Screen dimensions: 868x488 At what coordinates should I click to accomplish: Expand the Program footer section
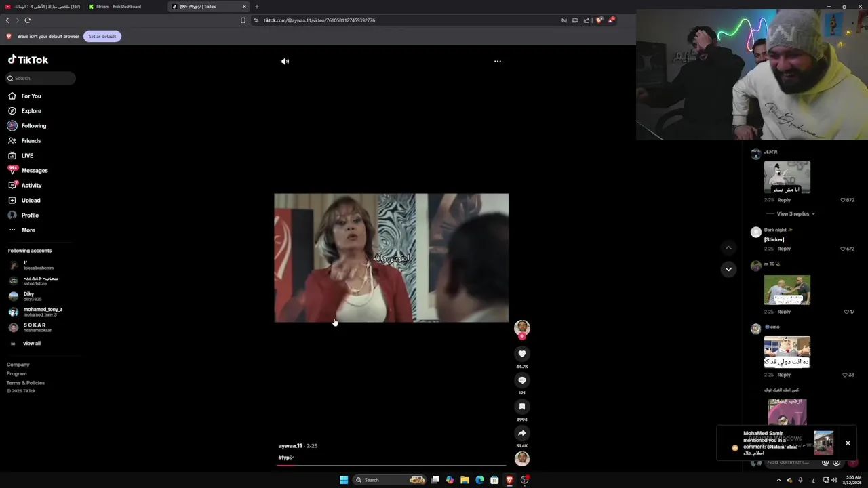click(x=17, y=374)
